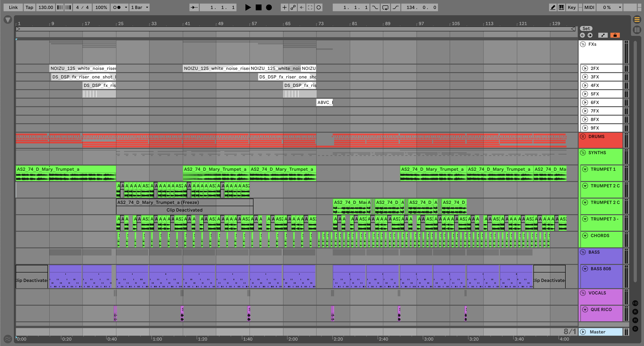Switch to Session View via vertical-bars icon
Viewport: 644px width, 346px height.
(637, 30)
